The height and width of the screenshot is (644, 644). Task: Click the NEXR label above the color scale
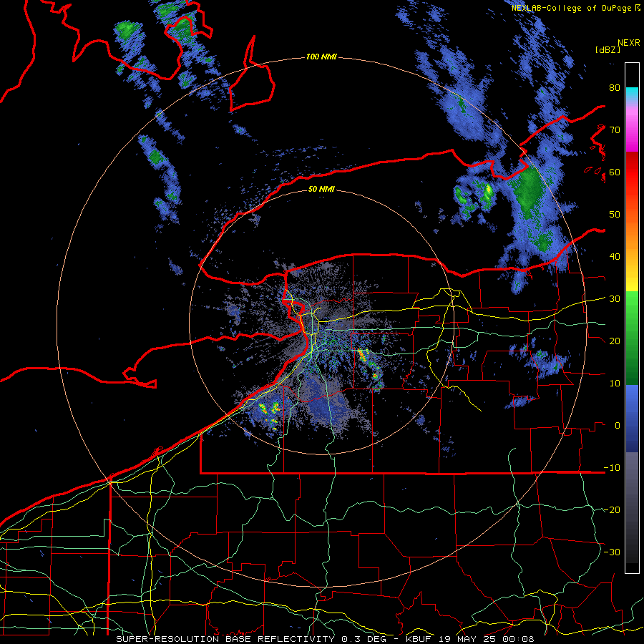click(x=628, y=42)
